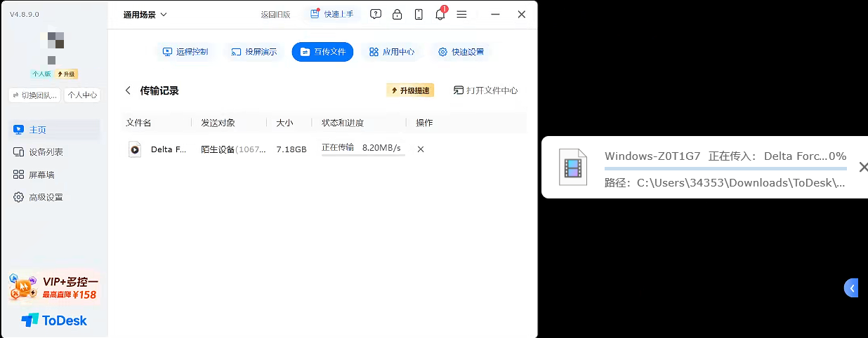Switch to the 远程控制 tab

coord(185,52)
